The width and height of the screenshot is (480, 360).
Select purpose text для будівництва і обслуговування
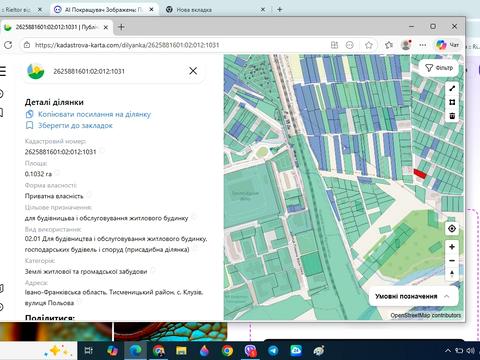(106, 218)
